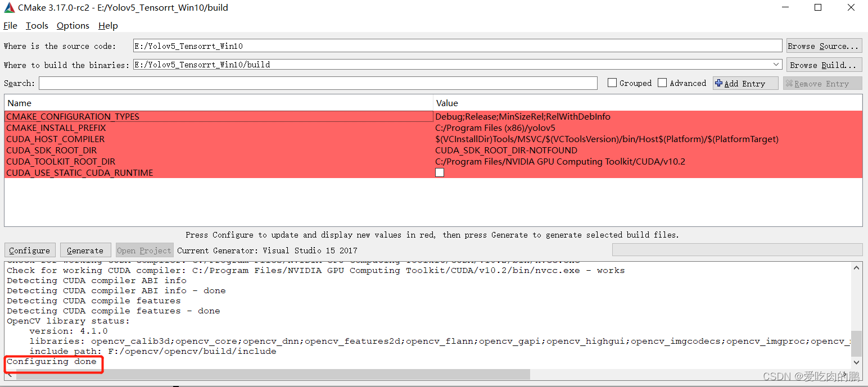
Task: Select CMAKE_CONFIGURATION_TYPES entry
Action: [x=219, y=117]
